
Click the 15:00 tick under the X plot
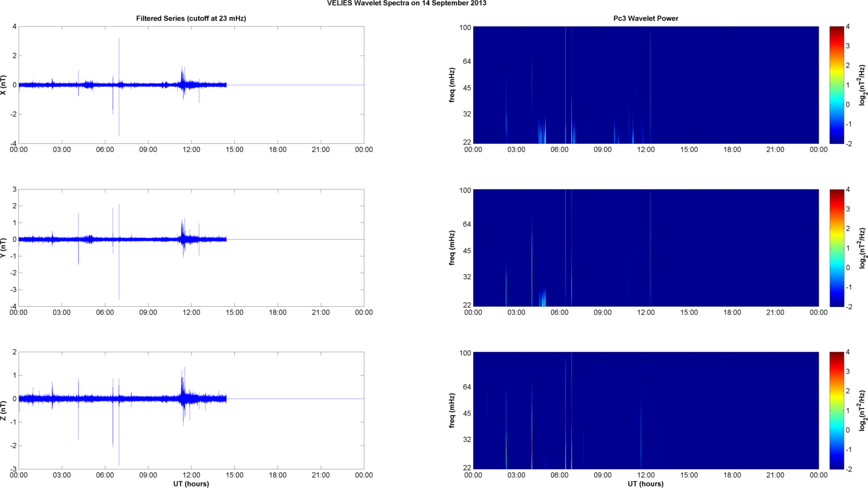(234, 150)
